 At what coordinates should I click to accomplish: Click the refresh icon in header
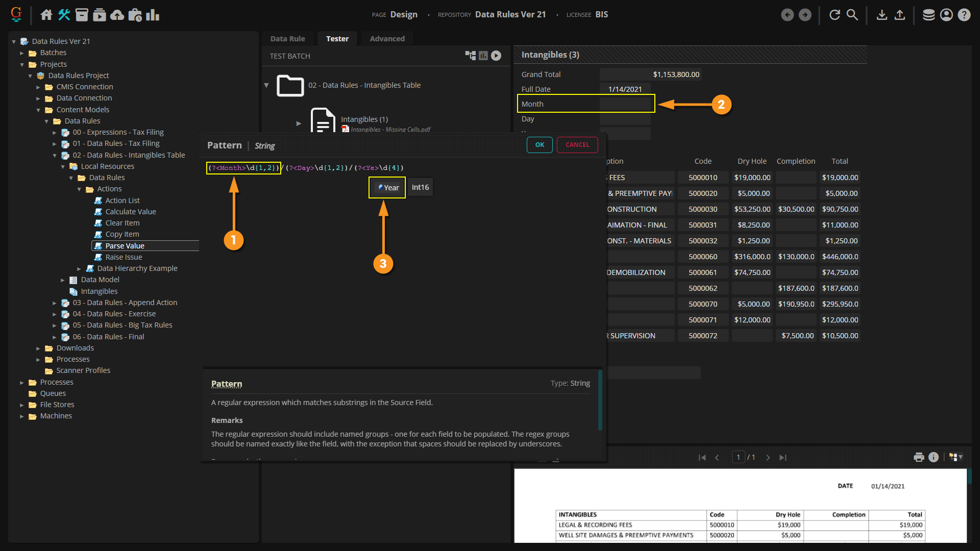(x=835, y=15)
